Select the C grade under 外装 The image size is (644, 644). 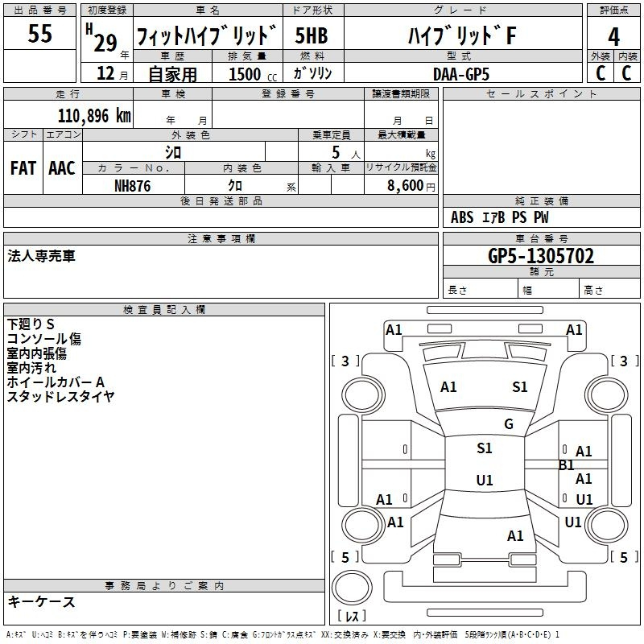click(x=601, y=73)
